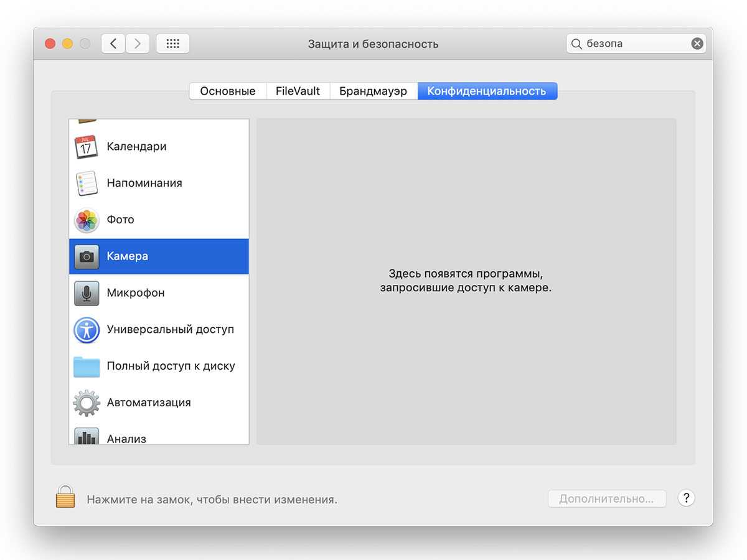
Task: Click the Microphone icon
Action: [x=86, y=293]
